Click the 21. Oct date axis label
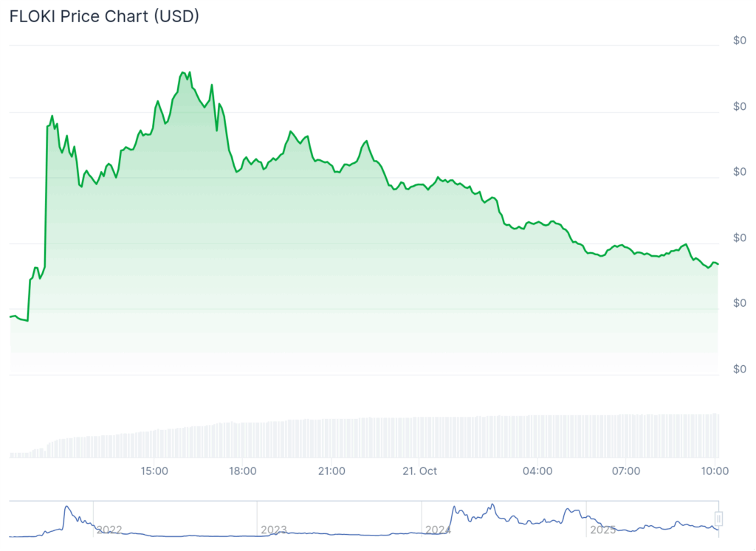The width and height of the screenshot is (756, 551). (x=420, y=471)
